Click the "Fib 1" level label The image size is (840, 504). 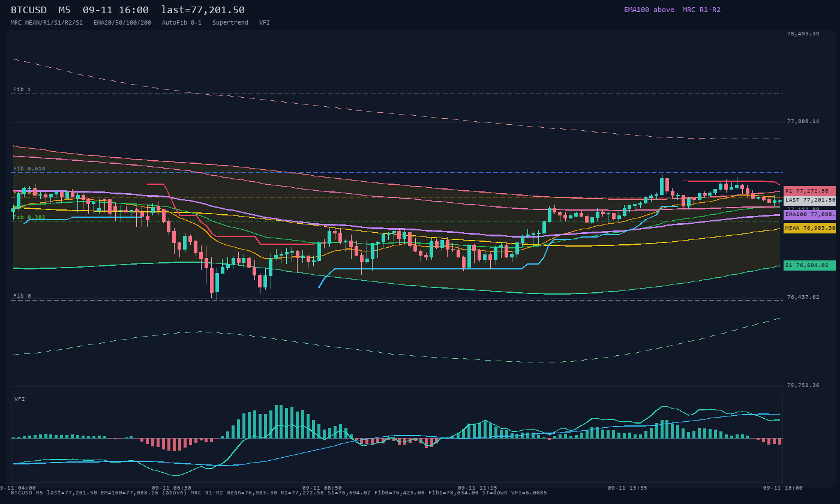click(22, 89)
